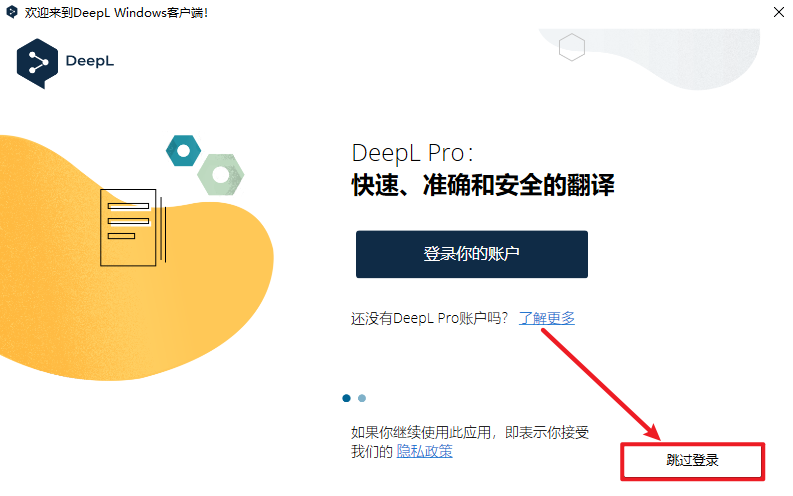
Task: Click the DeepL wordmark text logo
Action: [x=90, y=61]
